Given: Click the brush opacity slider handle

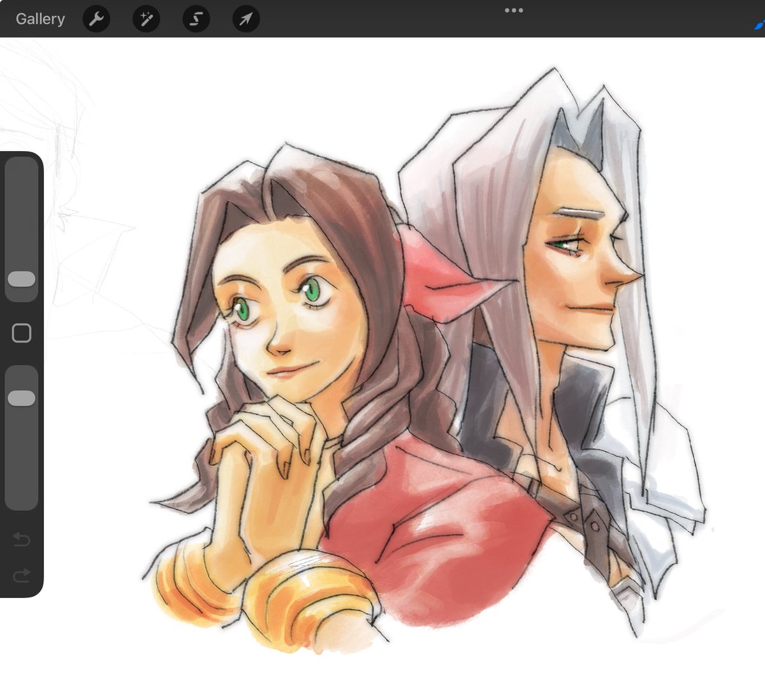Looking at the screenshot, I should click(x=22, y=398).
